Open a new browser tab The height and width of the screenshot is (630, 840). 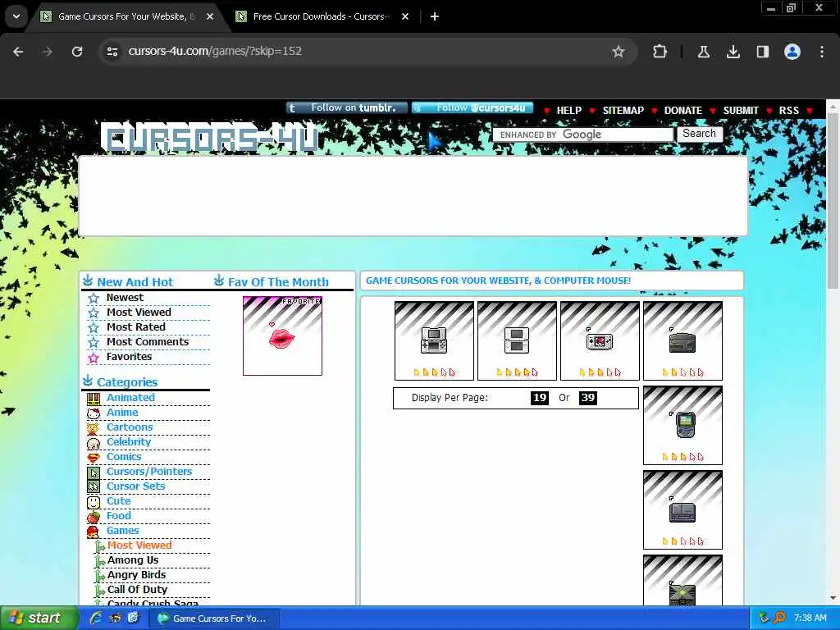click(x=435, y=16)
